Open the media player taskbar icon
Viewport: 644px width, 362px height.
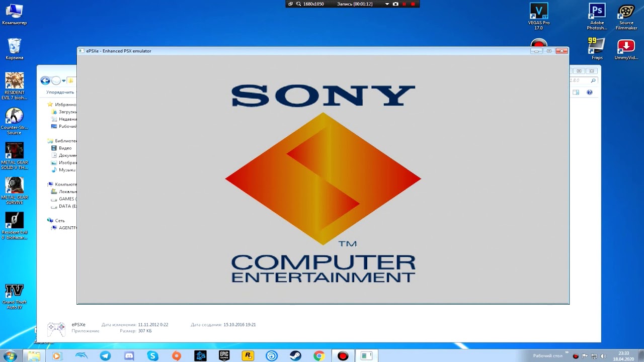(x=56, y=356)
